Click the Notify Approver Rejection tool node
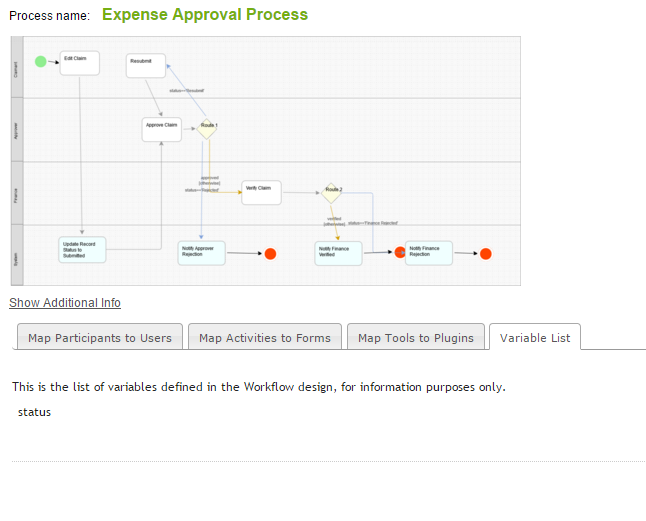646x521 pixels. coord(203,253)
